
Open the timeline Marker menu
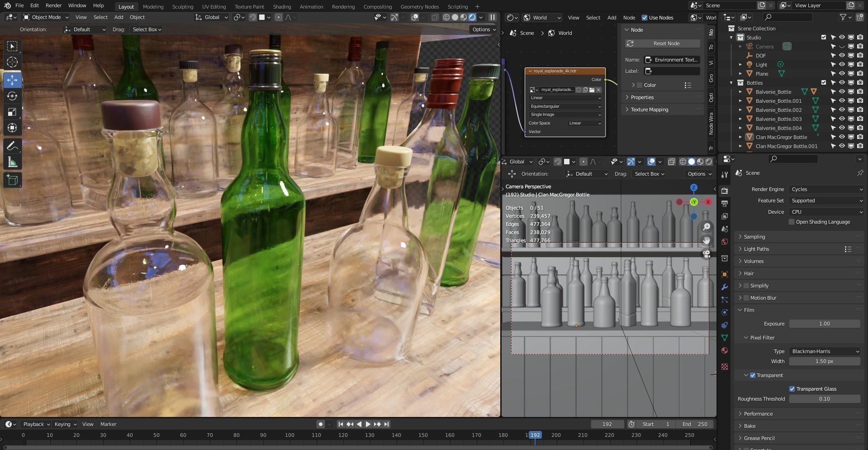coord(108,424)
